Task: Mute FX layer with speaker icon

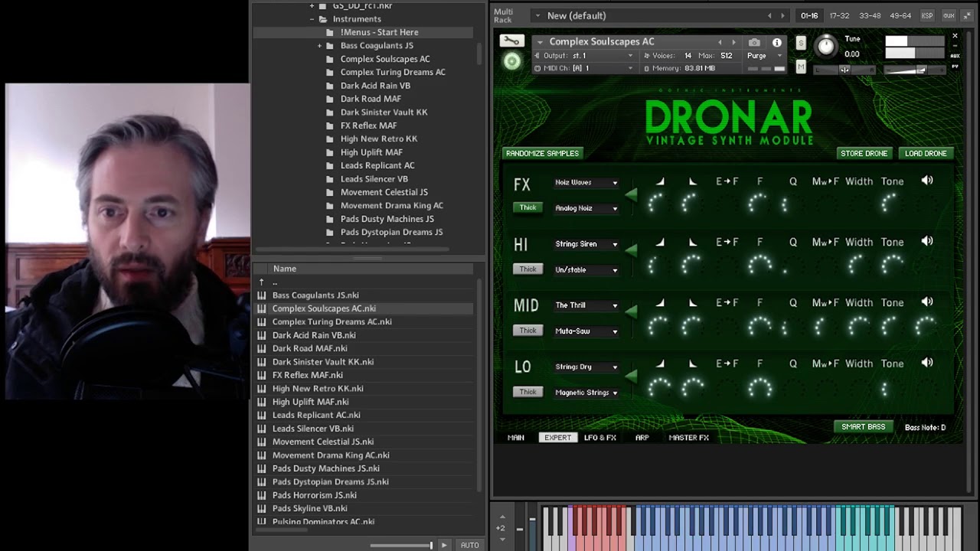Action: point(927,181)
